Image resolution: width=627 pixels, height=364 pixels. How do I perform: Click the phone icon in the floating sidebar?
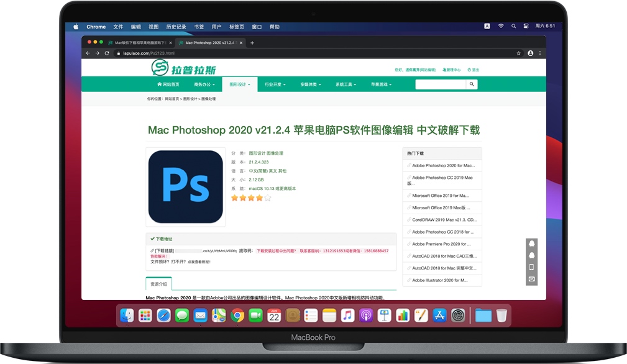pos(531,266)
